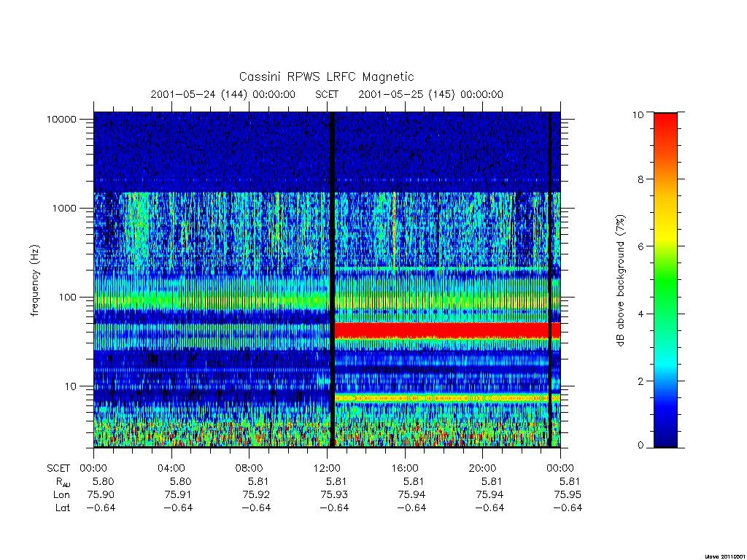Click the 100 frequency axis label

pos(67,297)
